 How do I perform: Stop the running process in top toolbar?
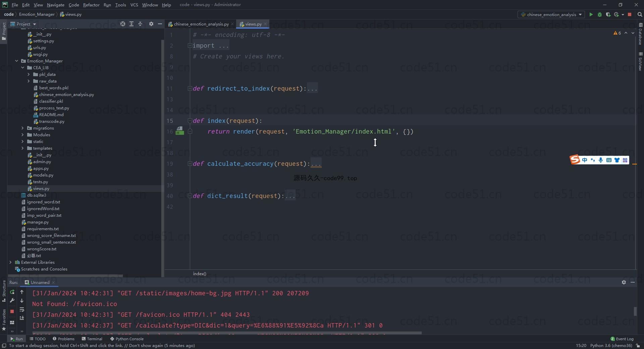[x=630, y=14]
